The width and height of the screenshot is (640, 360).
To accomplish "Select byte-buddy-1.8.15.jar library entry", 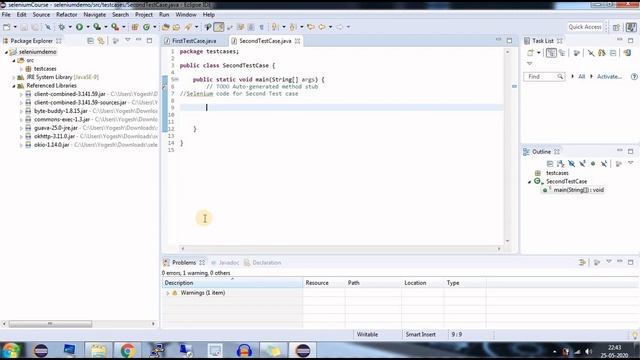I will coord(61,111).
